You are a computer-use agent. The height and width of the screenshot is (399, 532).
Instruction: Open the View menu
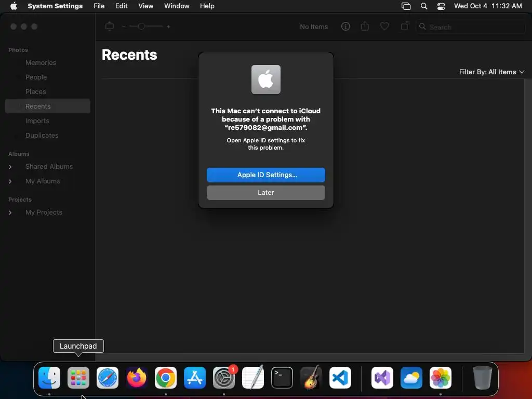145,6
